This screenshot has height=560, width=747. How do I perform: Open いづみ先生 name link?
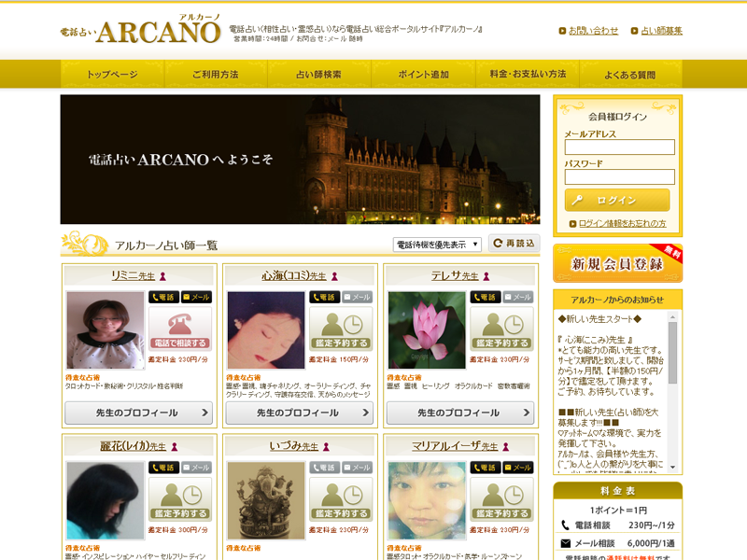pos(294,446)
